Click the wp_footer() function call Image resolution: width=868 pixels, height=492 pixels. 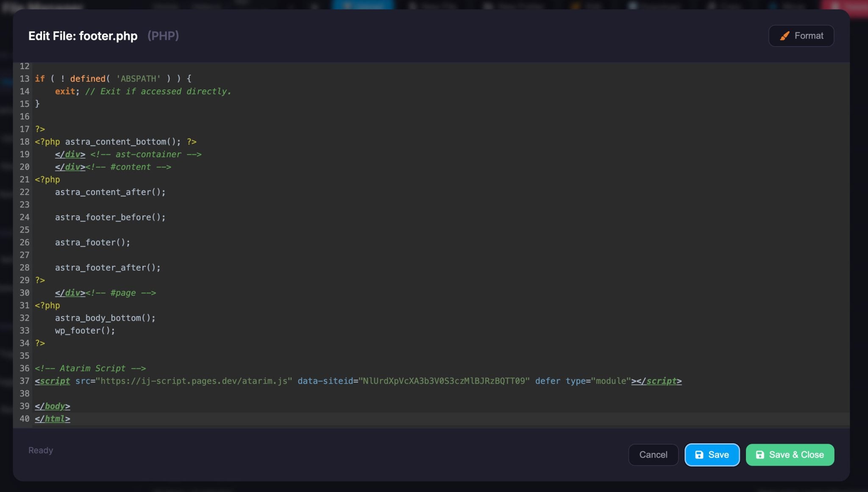[85, 331]
